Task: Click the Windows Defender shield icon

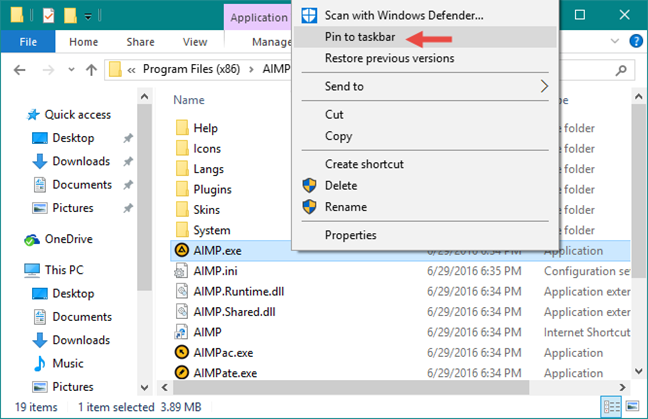Action: [309, 15]
